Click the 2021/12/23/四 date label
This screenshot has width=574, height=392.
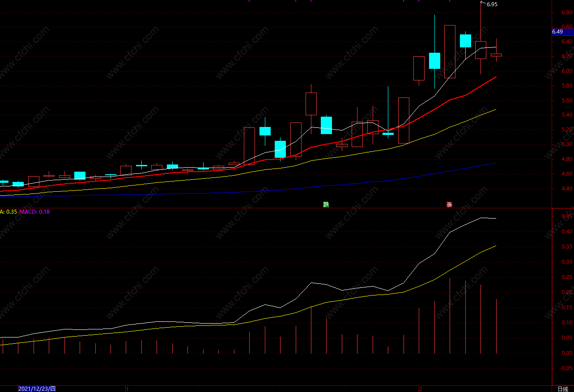37,389
